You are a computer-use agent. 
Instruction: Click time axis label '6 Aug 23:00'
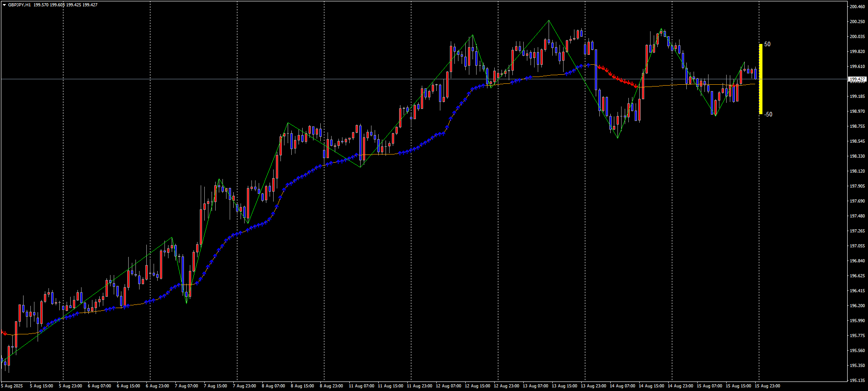pos(158,386)
